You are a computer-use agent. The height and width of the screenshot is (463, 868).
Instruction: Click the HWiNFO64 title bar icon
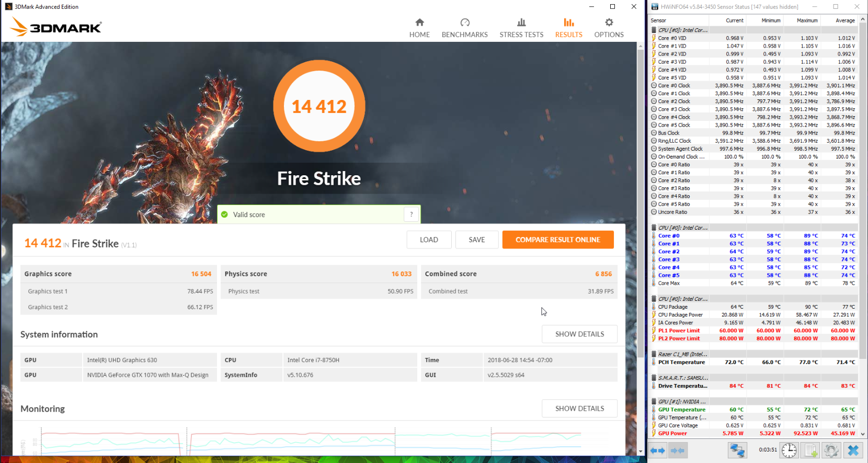[655, 7]
